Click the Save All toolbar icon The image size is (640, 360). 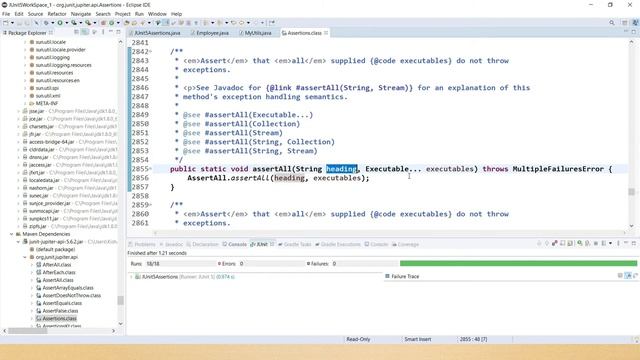[27, 23]
